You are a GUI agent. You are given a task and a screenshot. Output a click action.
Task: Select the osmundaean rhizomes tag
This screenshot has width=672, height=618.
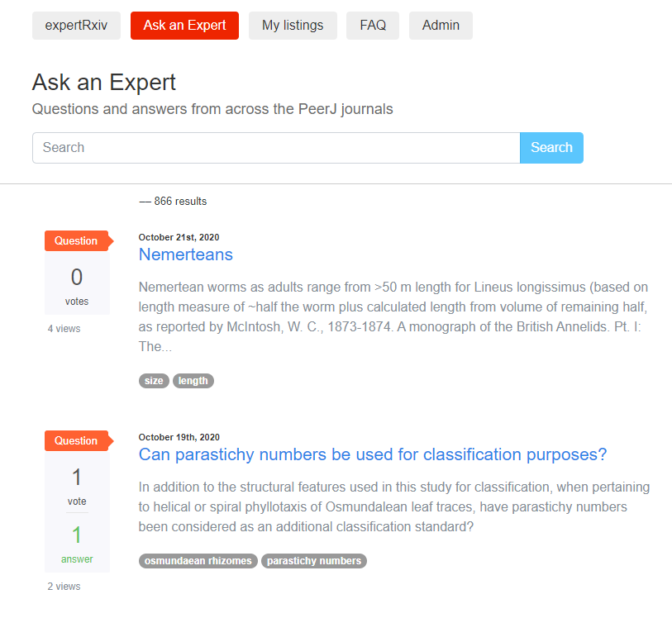click(x=198, y=561)
